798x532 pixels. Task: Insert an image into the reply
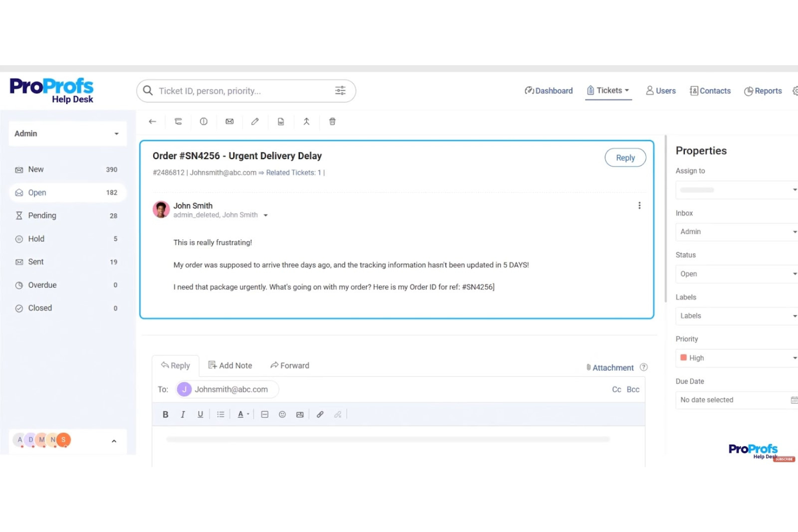pyautogui.click(x=300, y=414)
